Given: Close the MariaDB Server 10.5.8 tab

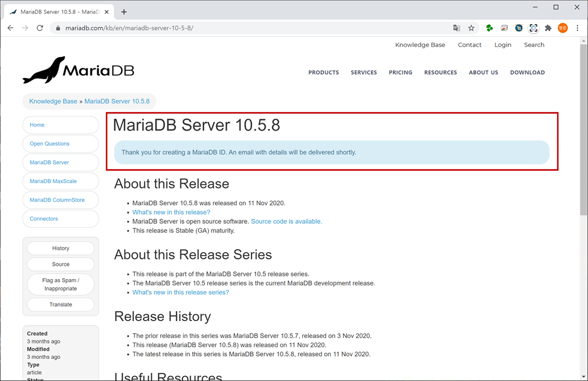Looking at the screenshot, I should 106,12.
